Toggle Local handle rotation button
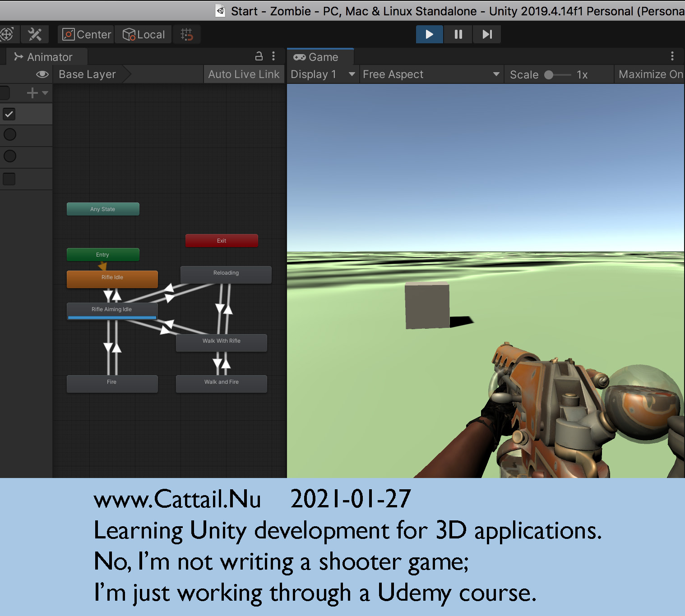 [143, 34]
